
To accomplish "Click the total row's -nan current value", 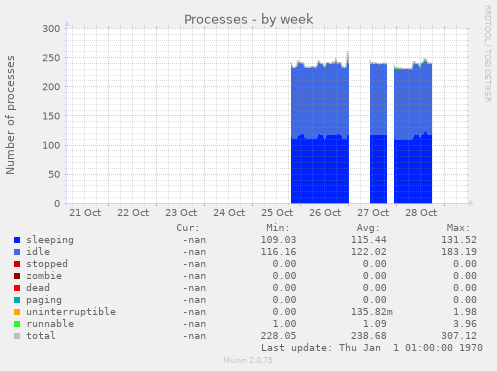I will (x=194, y=336).
